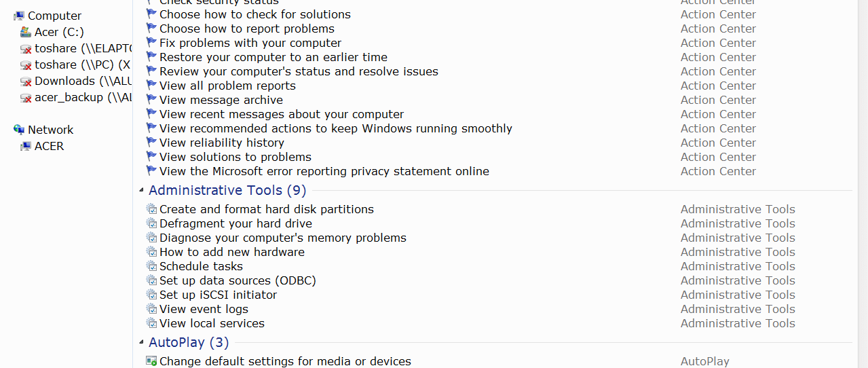Select the Downloads network drive
Image resolution: width=868 pixels, height=368 pixels.
76,81
